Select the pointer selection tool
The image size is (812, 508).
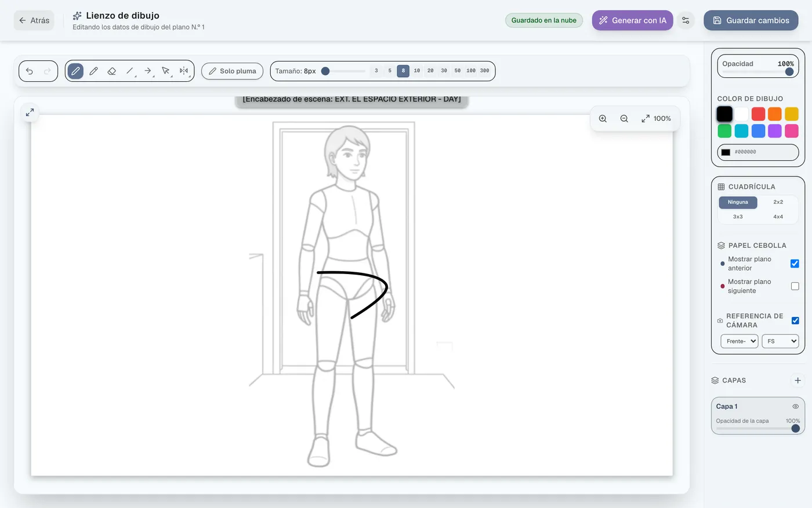(x=166, y=71)
